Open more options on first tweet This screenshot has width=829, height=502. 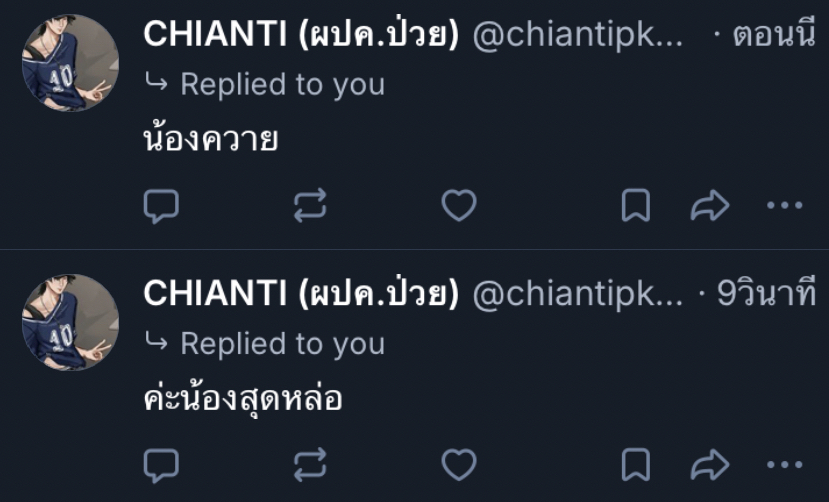(784, 206)
